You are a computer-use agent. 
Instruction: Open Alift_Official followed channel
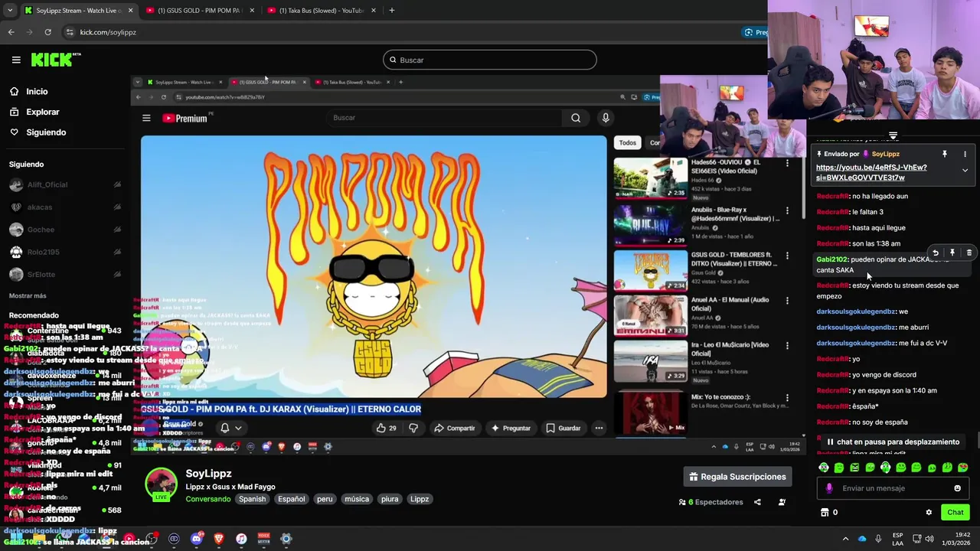(47, 184)
